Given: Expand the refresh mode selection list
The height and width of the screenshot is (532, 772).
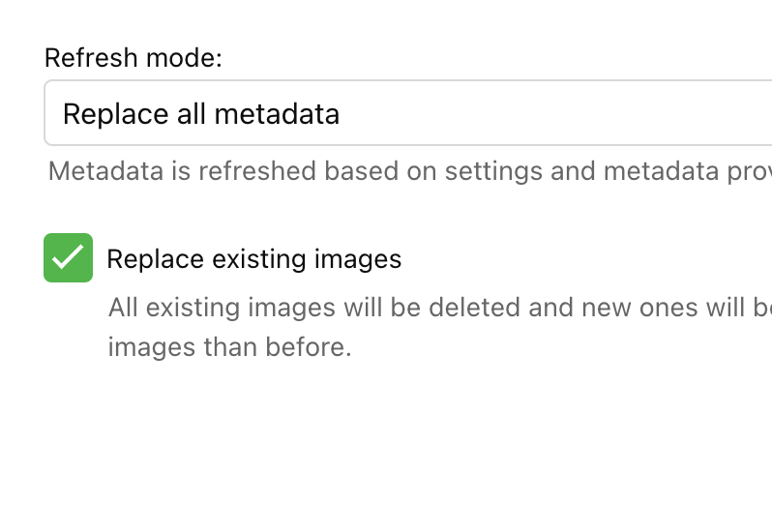Looking at the screenshot, I should pos(406,113).
